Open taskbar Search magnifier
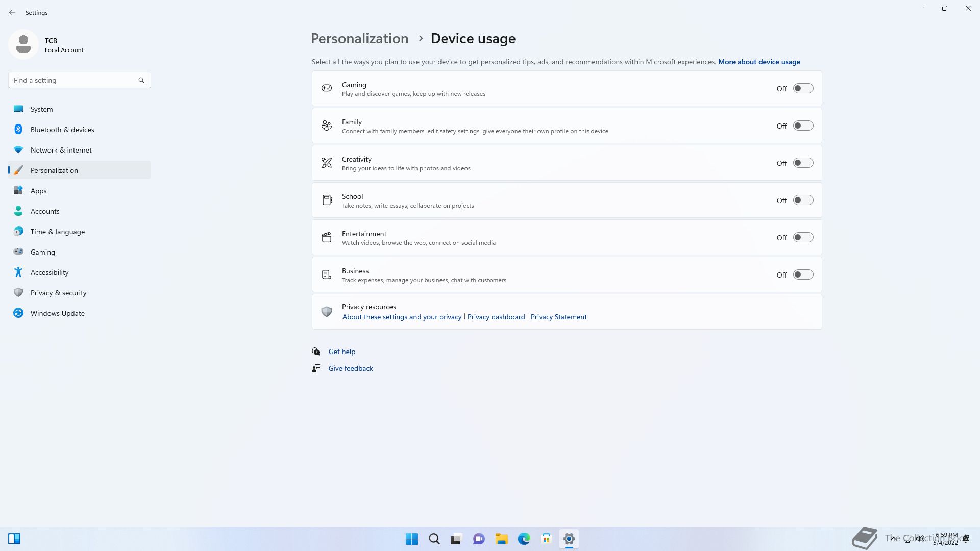Image resolution: width=980 pixels, height=551 pixels. [434, 539]
